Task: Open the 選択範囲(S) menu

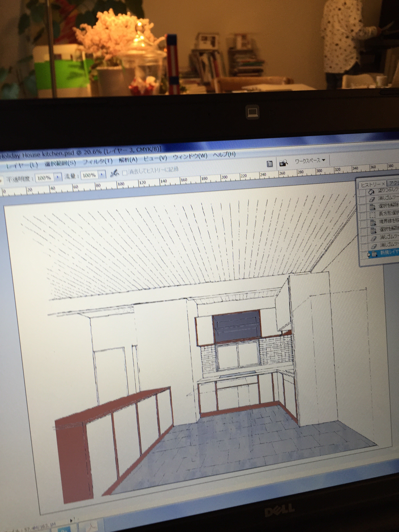Action: (x=60, y=163)
